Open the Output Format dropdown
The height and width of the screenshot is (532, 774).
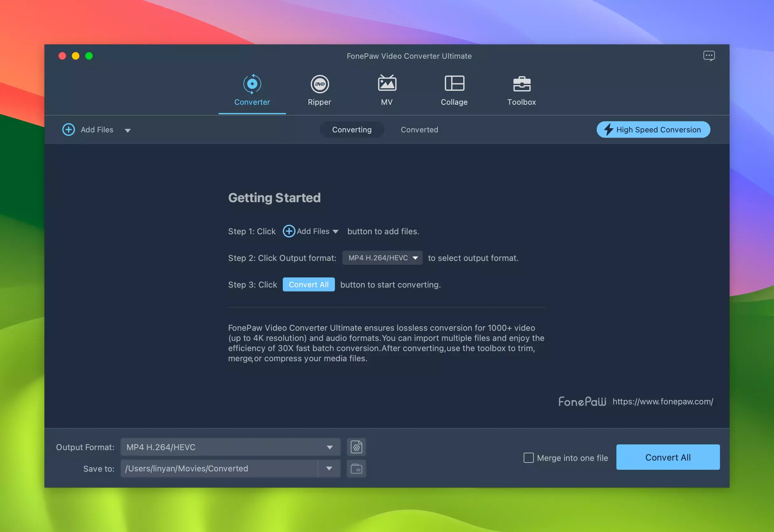230,447
